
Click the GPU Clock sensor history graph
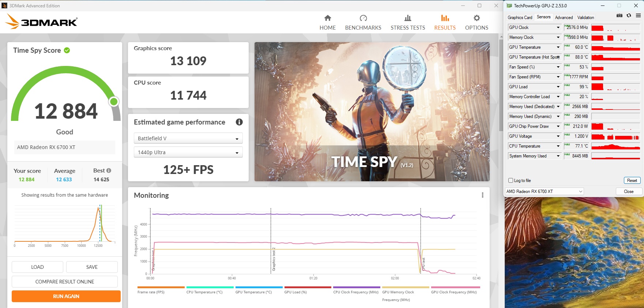[615, 27]
